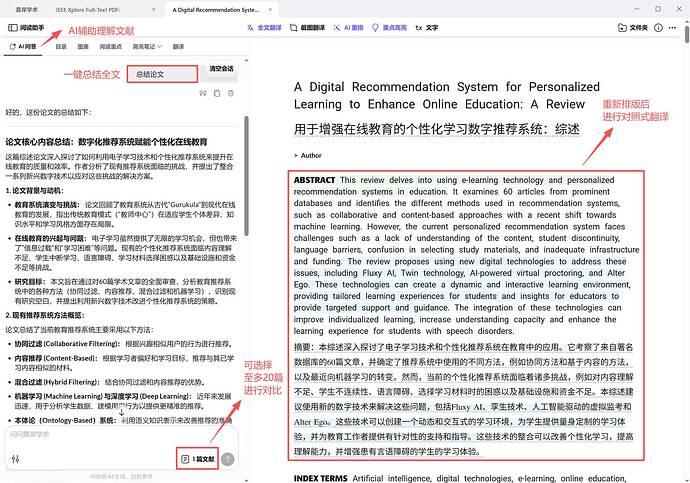690x483 pixels.
Task: Maximize the application window
Action: click(x=658, y=9)
